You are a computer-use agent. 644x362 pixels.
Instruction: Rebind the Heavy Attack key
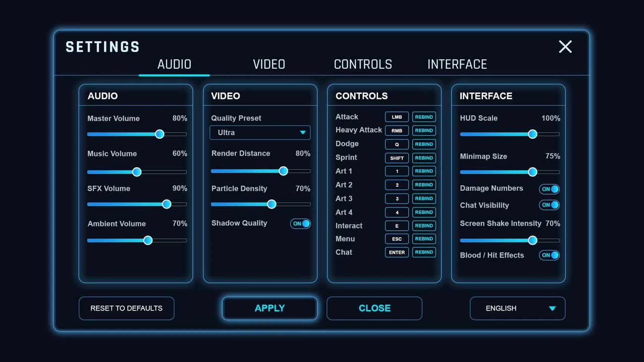point(424,131)
